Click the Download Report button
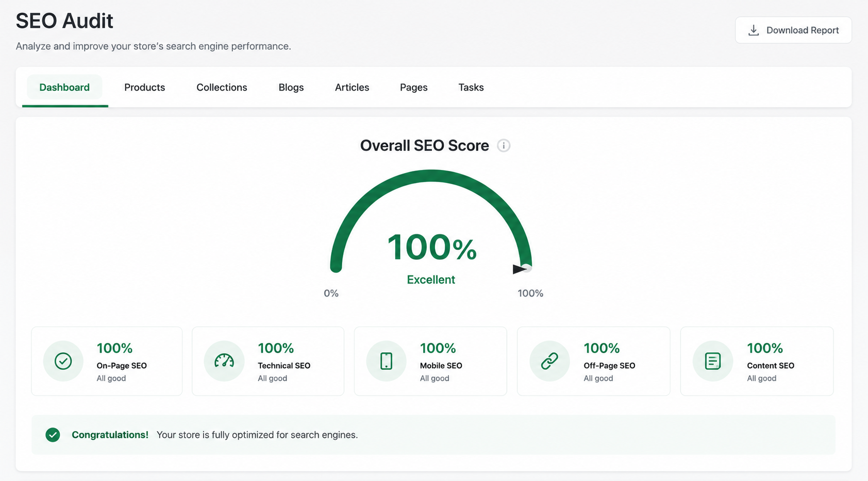Viewport: 868px width, 481px height. [793, 30]
